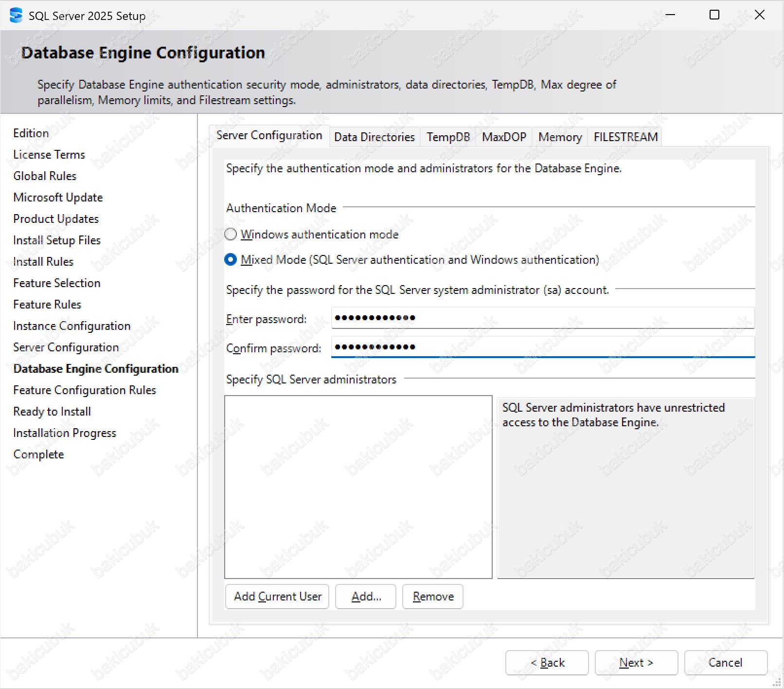The width and height of the screenshot is (784, 689).
Task: Switch to the Server Configuration tab
Action: [x=269, y=135]
